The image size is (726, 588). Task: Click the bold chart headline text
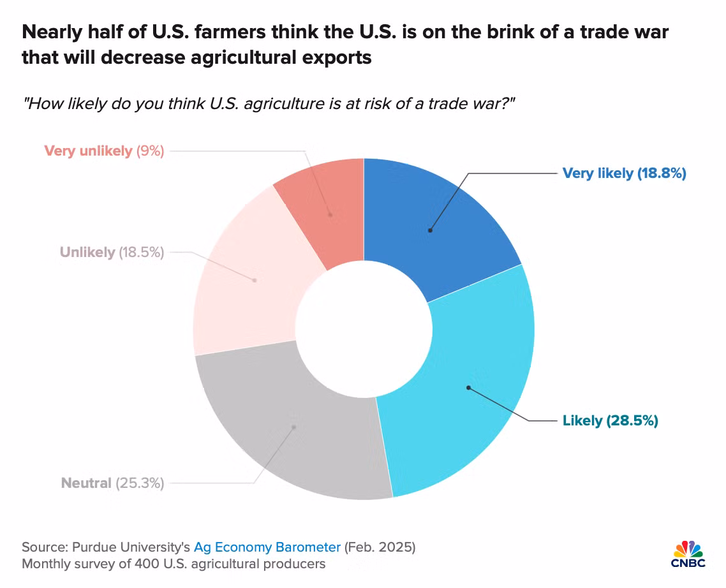(x=344, y=45)
